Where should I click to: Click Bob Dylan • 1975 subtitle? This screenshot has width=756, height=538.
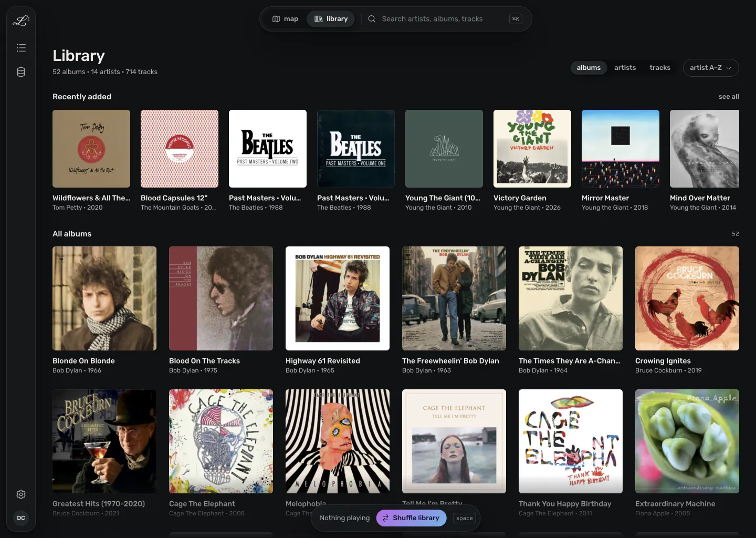tap(193, 370)
